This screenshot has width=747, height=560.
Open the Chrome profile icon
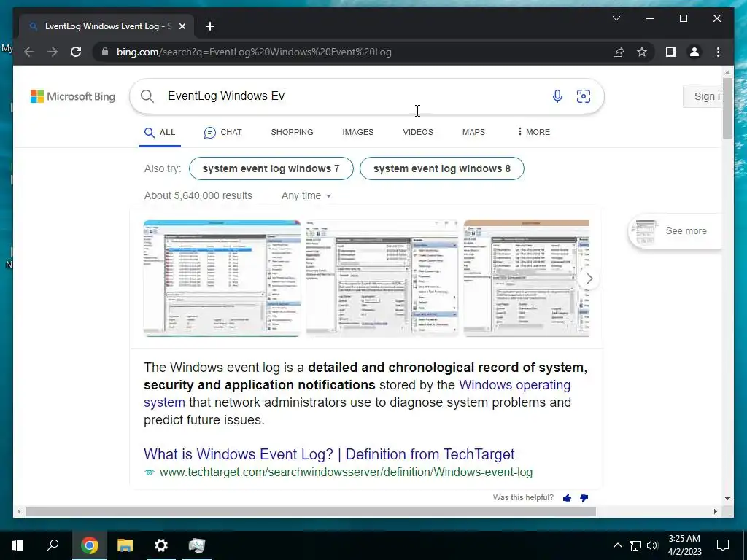tap(694, 52)
